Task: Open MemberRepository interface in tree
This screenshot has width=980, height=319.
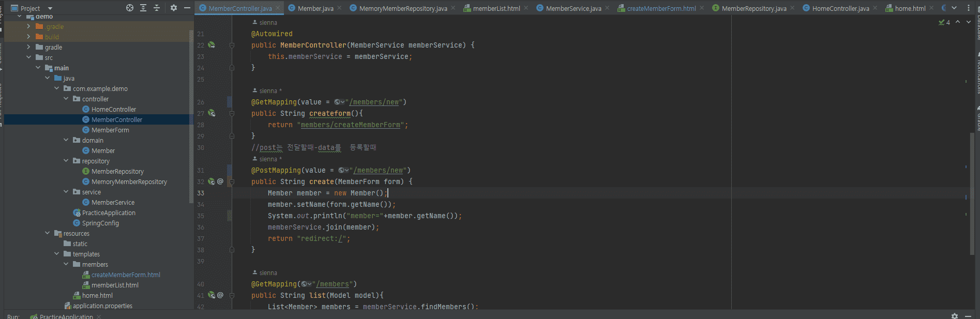Action: coord(117,171)
